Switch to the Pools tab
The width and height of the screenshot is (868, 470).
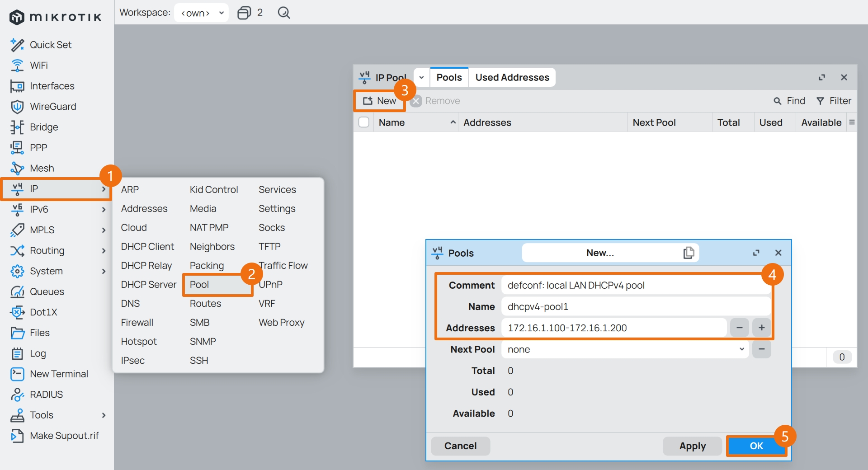pos(449,77)
